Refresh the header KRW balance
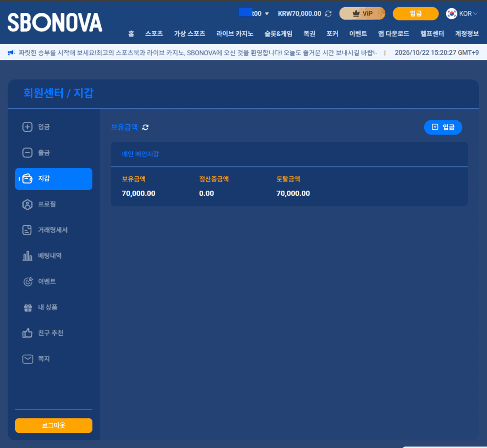 pyautogui.click(x=328, y=14)
